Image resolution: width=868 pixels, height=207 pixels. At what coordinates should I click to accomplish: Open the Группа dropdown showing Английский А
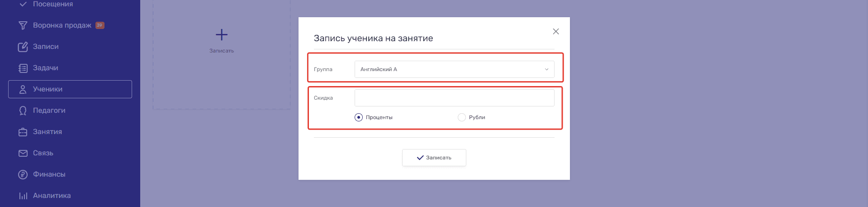[x=454, y=69]
